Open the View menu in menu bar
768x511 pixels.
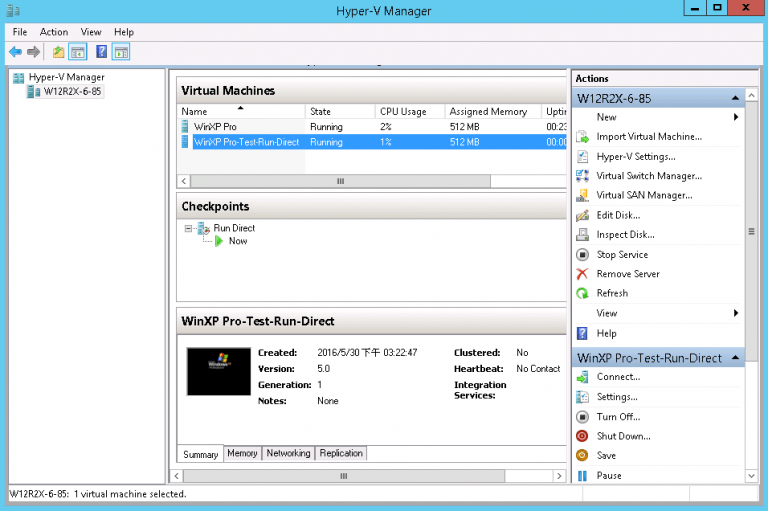point(91,32)
